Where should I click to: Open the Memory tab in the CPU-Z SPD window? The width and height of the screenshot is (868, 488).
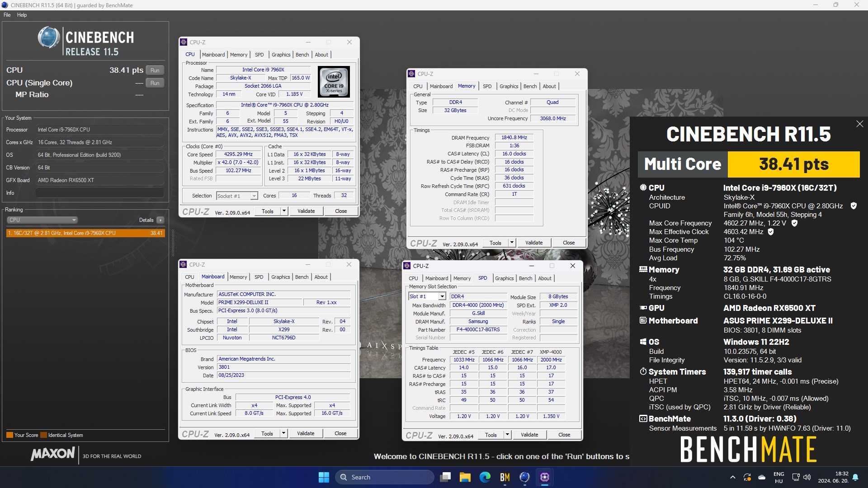[x=462, y=278]
